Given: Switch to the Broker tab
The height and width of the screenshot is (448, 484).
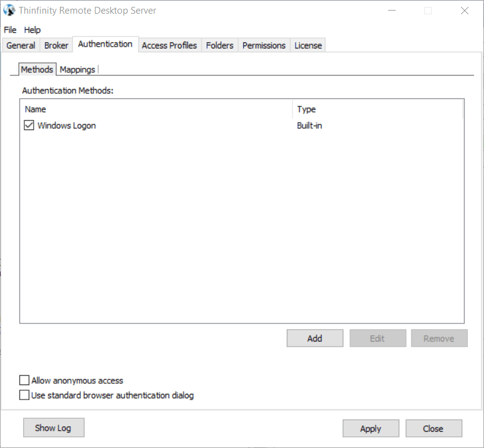Looking at the screenshot, I should [56, 45].
